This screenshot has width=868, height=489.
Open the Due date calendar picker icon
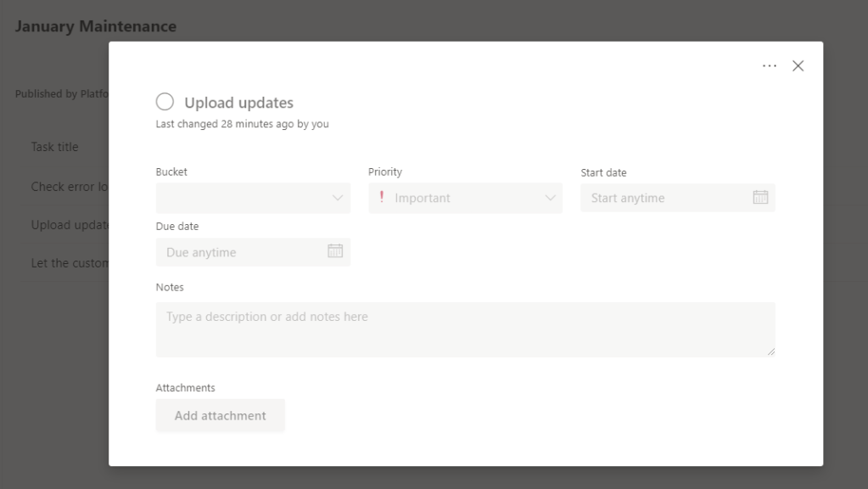coord(335,251)
